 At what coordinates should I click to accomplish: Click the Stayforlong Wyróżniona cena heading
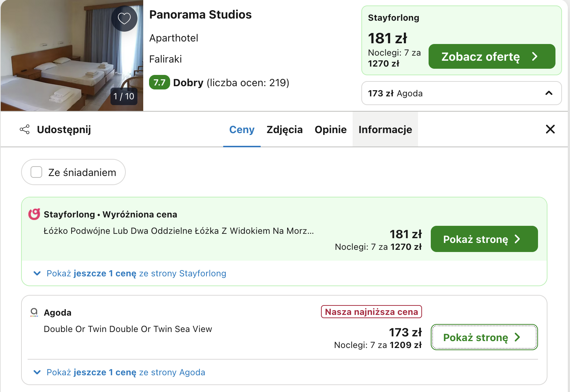coord(111,215)
